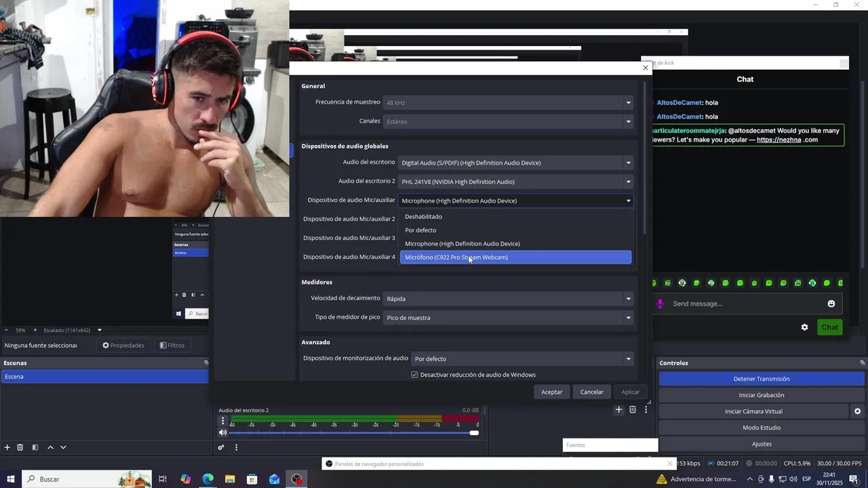
Task: Open virtual camera settings gear
Action: (x=857, y=411)
